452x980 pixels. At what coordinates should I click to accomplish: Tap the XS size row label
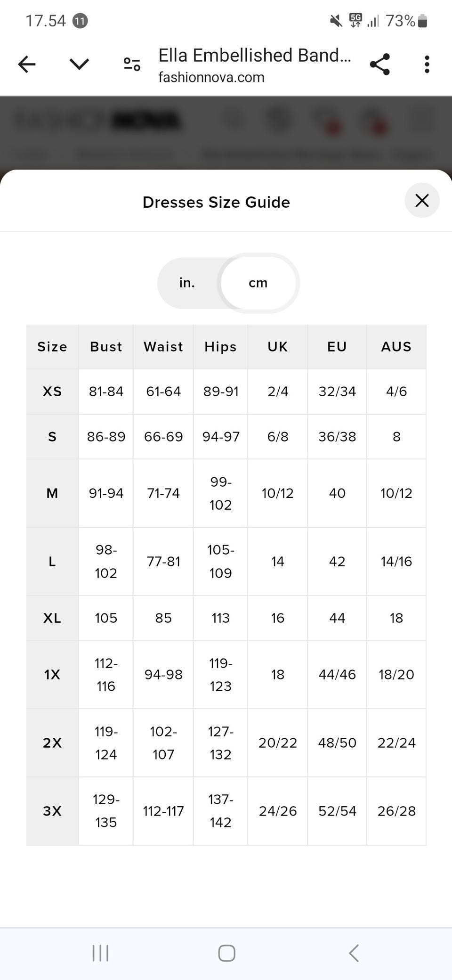(x=52, y=392)
